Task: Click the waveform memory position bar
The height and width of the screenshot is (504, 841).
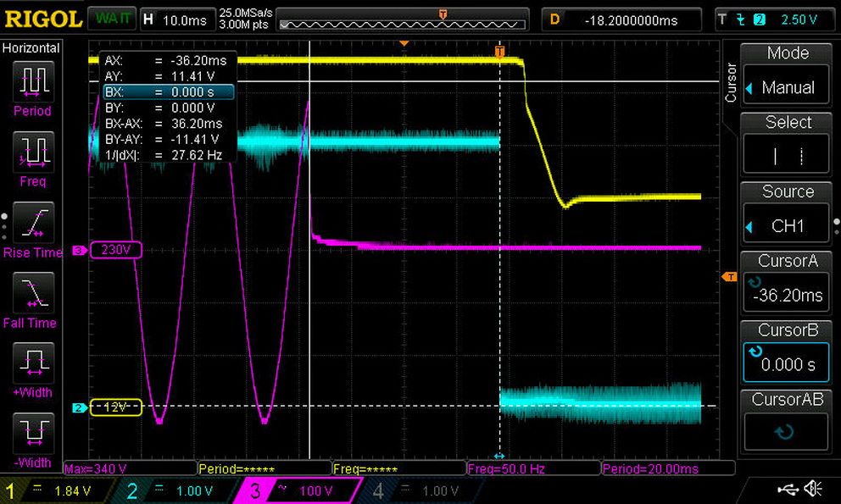Action: click(402, 22)
